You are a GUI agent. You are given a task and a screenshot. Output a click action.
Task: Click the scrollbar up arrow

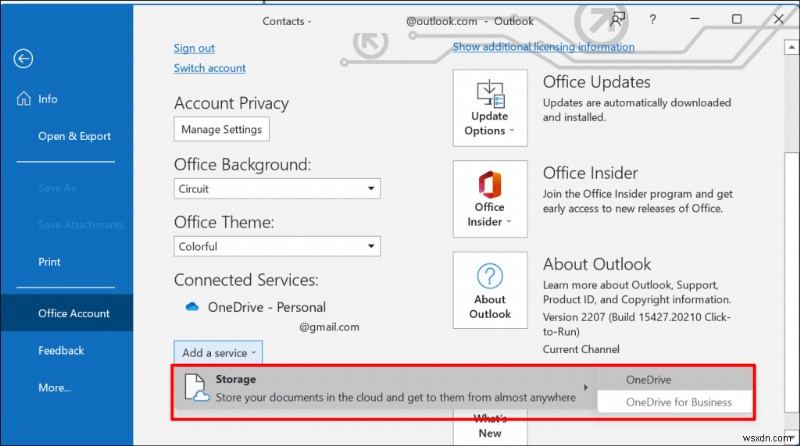(x=791, y=47)
